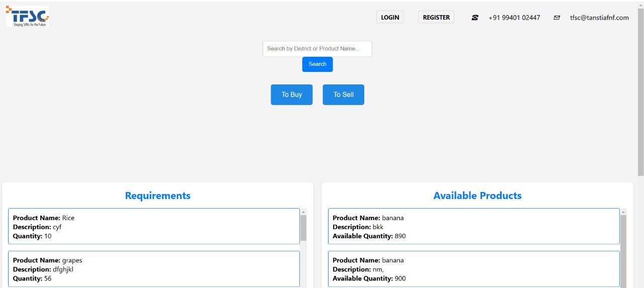Open the Rice requirement card
This screenshot has width=644, height=288.
click(x=153, y=227)
